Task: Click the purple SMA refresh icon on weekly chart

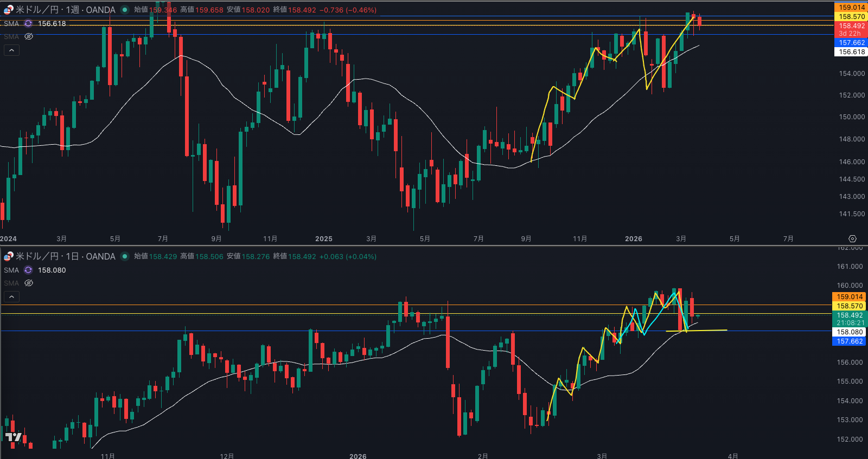Action: click(x=28, y=23)
